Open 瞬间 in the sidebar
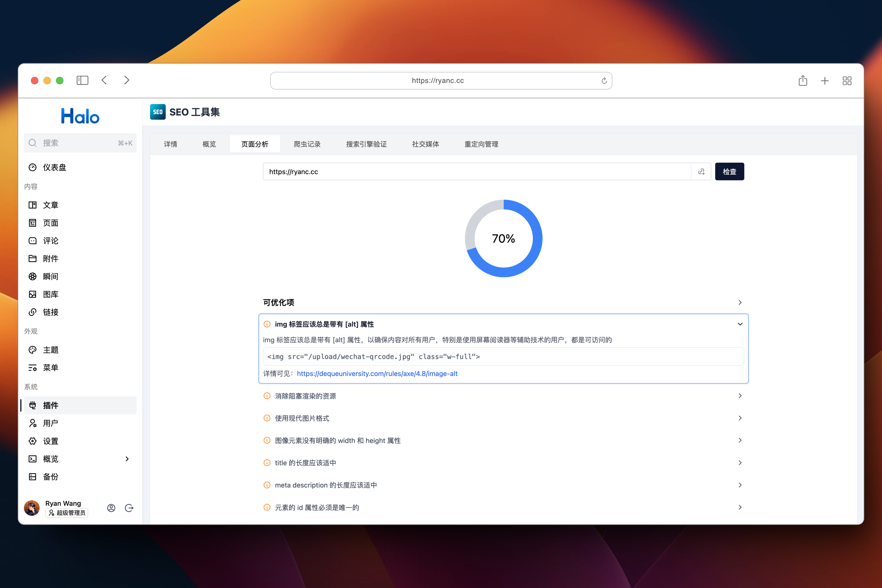The height and width of the screenshot is (588, 882). click(x=80, y=276)
